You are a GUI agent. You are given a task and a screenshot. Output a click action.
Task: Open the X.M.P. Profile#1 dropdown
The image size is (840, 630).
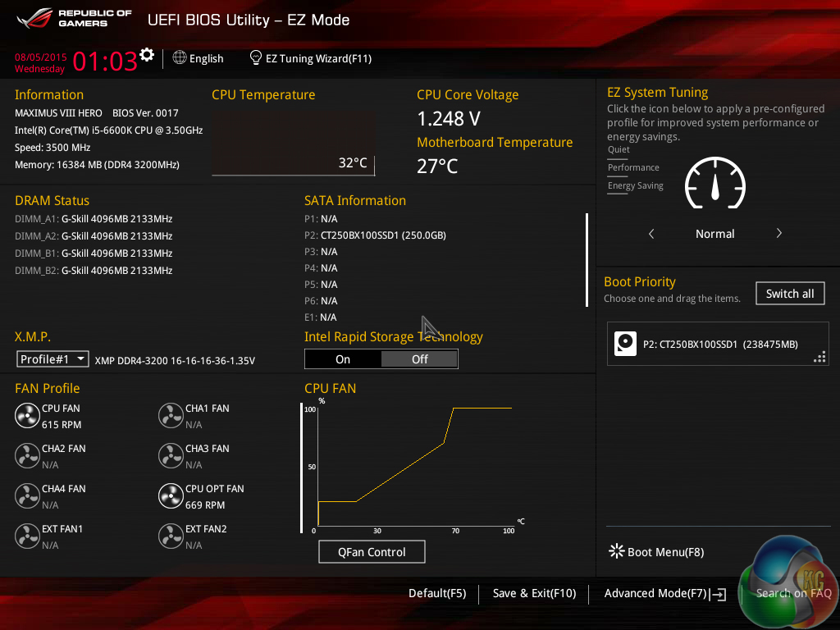pyautogui.click(x=52, y=359)
